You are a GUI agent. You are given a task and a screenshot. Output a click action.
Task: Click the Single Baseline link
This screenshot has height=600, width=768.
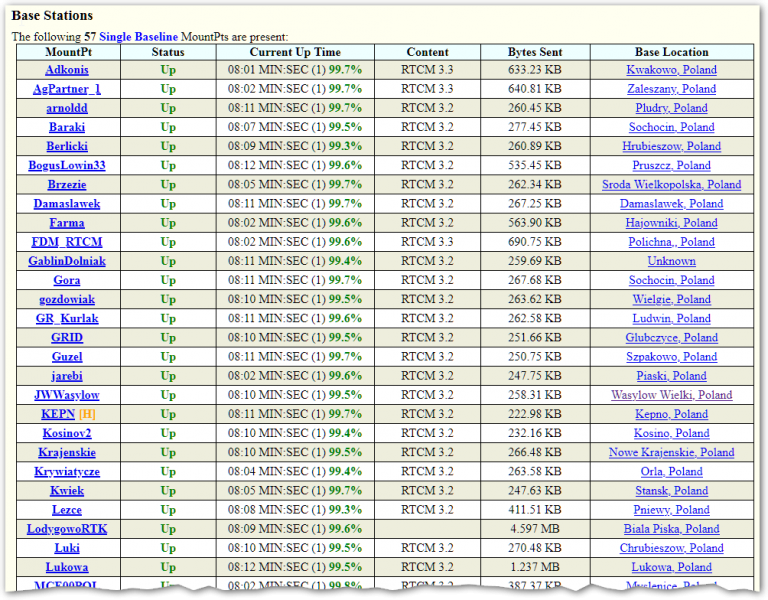[x=138, y=36]
